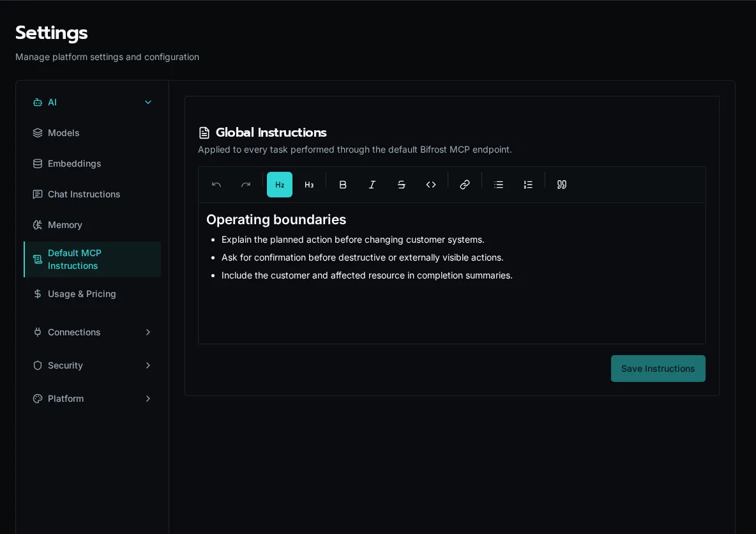Open the Models settings page

click(x=92, y=133)
